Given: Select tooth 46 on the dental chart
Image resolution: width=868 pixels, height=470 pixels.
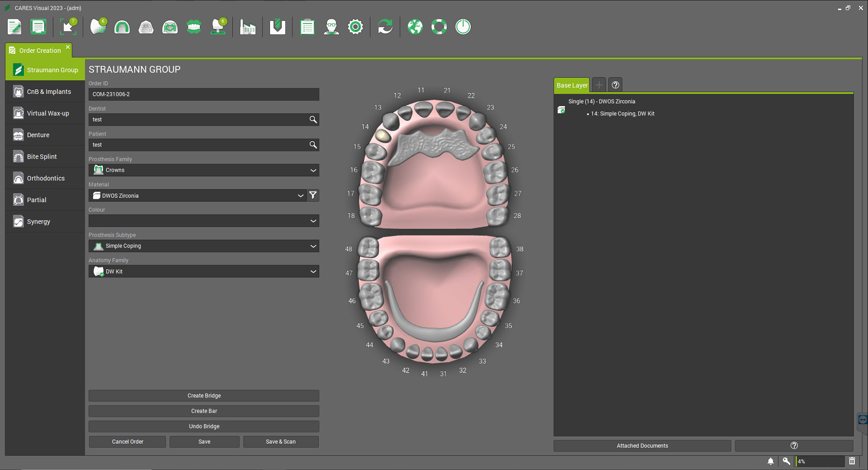Looking at the screenshot, I should tap(371, 296).
